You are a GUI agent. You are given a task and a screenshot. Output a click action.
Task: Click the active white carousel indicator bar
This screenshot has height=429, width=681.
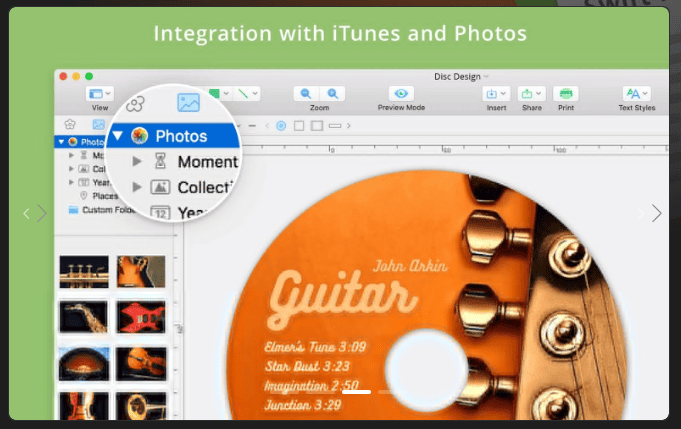[357, 392]
